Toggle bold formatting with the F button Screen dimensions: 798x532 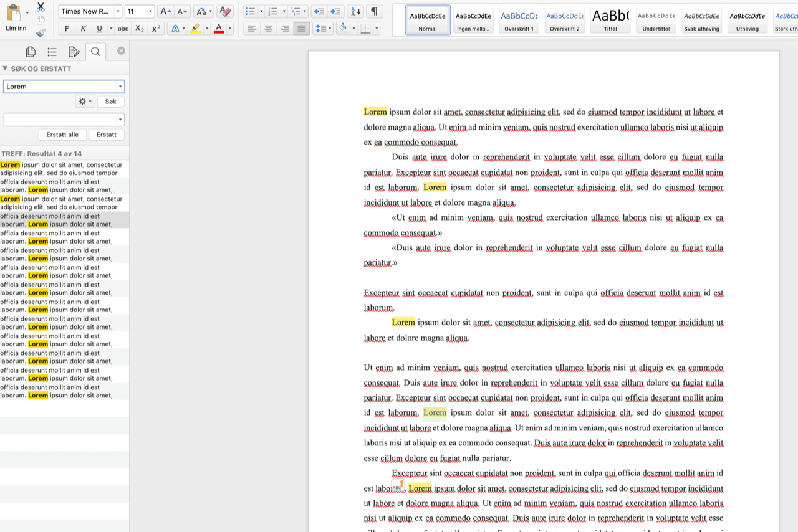click(67, 29)
